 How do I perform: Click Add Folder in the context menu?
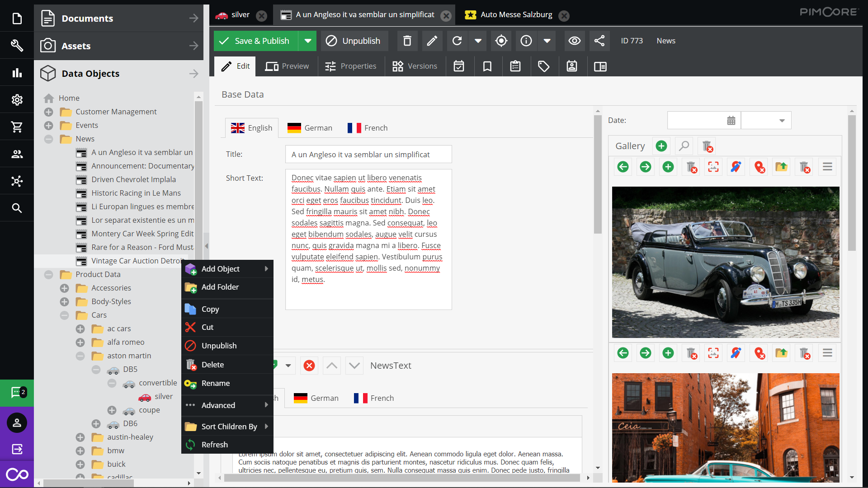click(x=220, y=287)
